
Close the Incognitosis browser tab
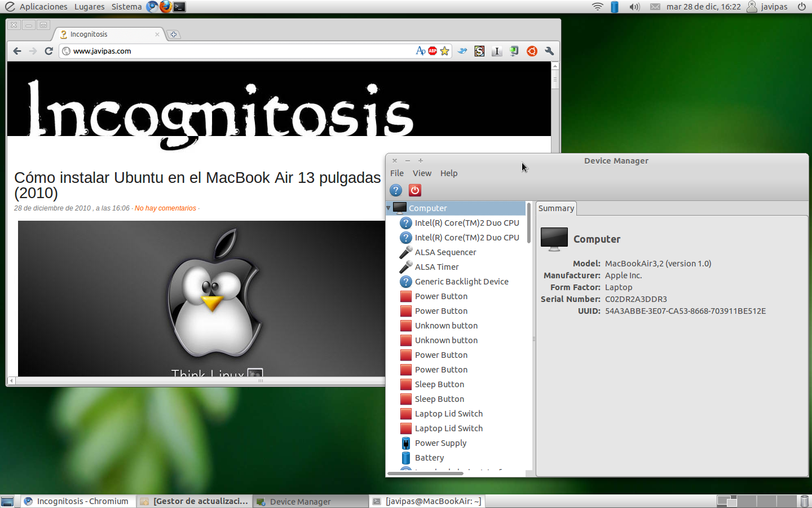coord(157,34)
